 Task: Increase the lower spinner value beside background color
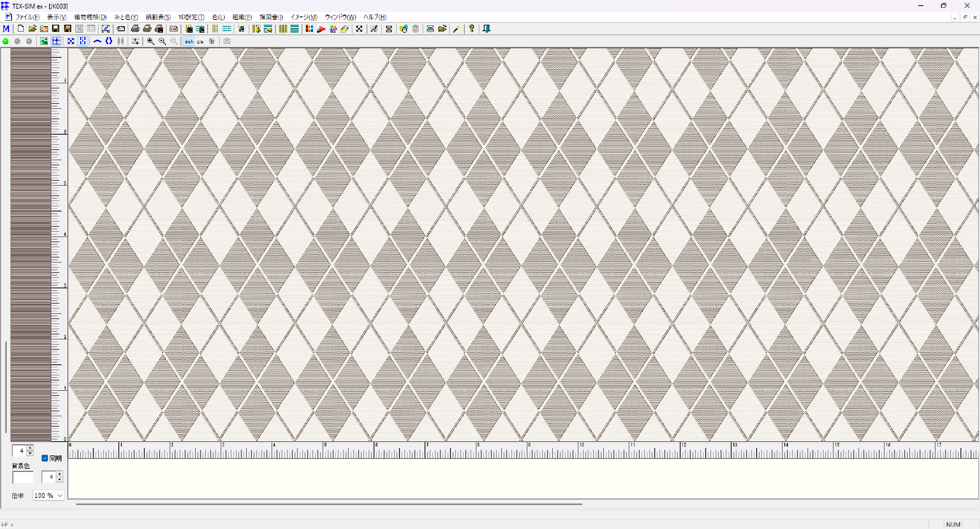click(x=59, y=474)
